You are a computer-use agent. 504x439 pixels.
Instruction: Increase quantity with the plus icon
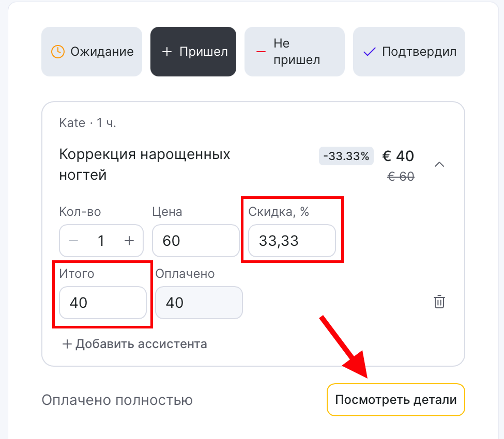click(x=129, y=241)
